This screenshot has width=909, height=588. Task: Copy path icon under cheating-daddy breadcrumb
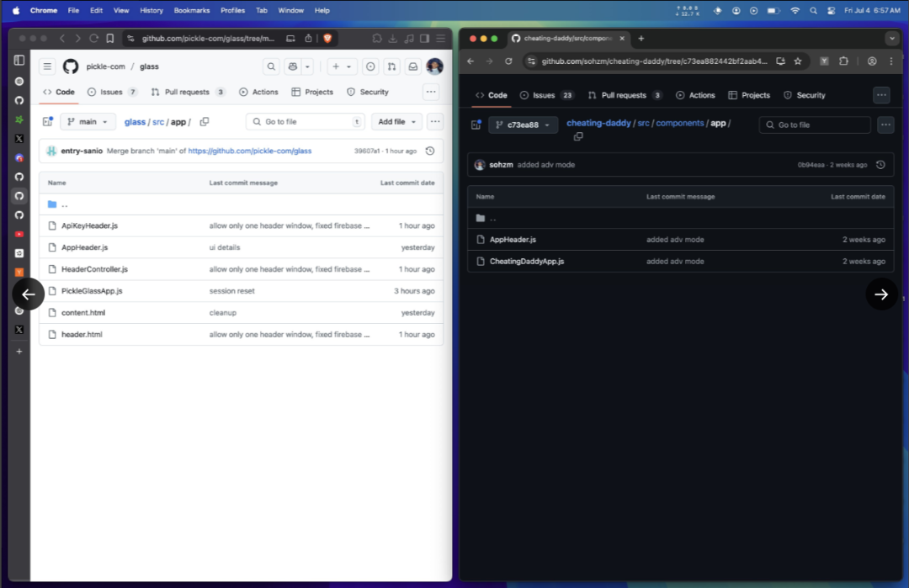pos(578,137)
